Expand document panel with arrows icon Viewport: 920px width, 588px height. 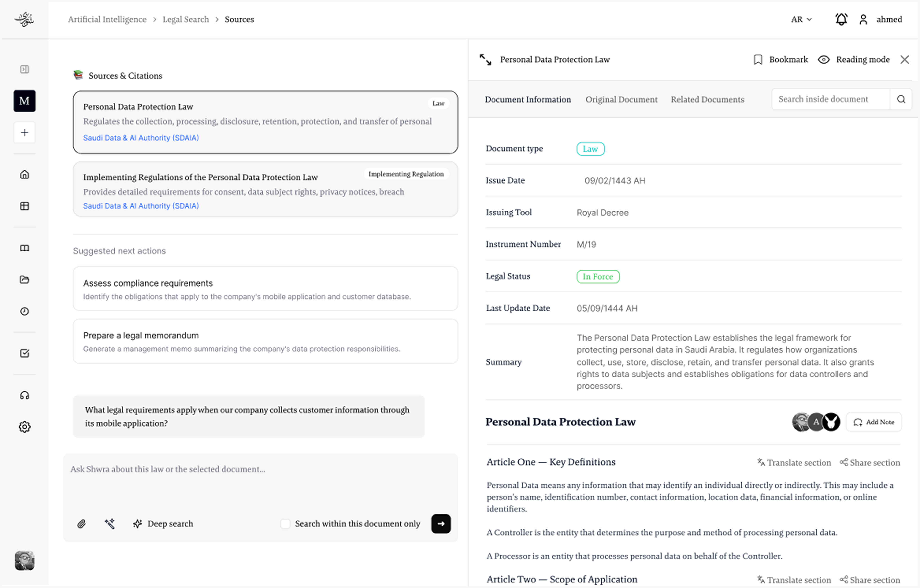pos(486,60)
